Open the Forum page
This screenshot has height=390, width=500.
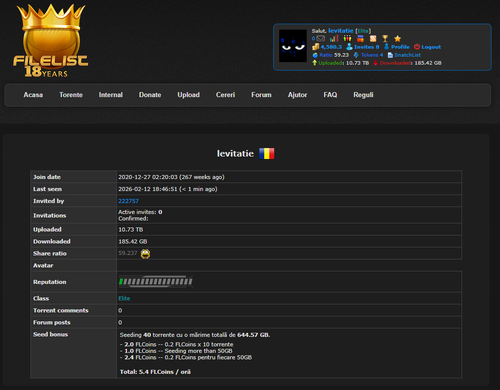tap(261, 95)
